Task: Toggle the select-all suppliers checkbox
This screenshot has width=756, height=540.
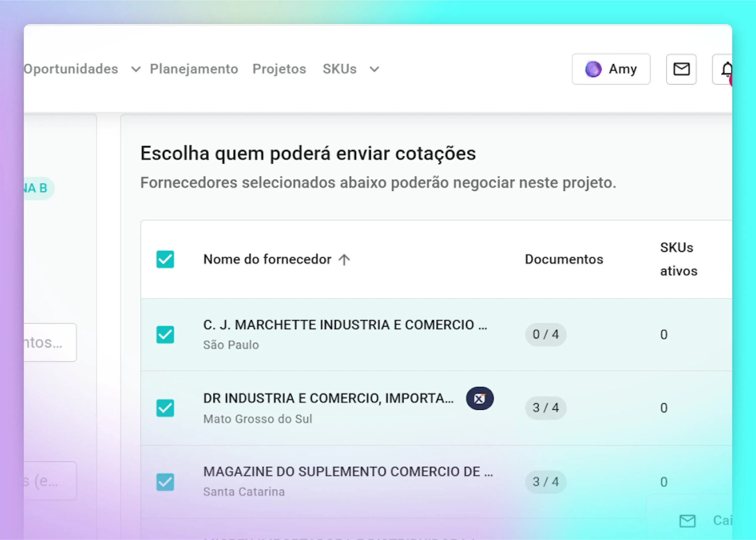Action: point(165,260)
